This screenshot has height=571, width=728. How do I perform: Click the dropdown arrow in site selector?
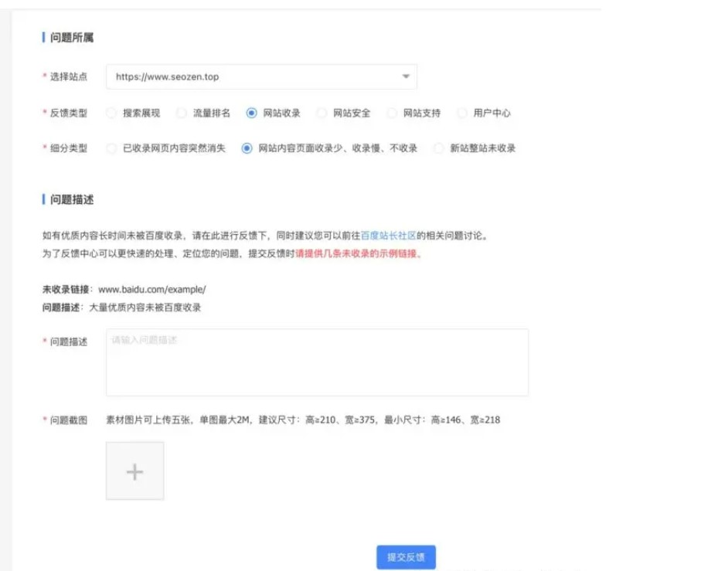[406, 76]
